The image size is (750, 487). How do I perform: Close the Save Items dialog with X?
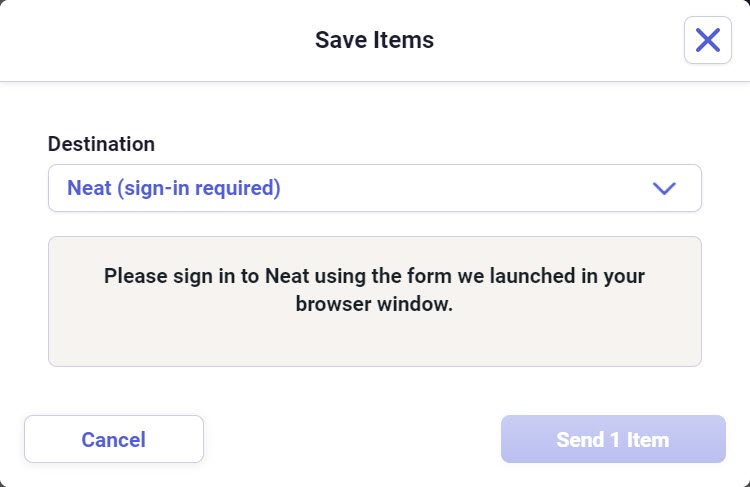tap(707, 40)
